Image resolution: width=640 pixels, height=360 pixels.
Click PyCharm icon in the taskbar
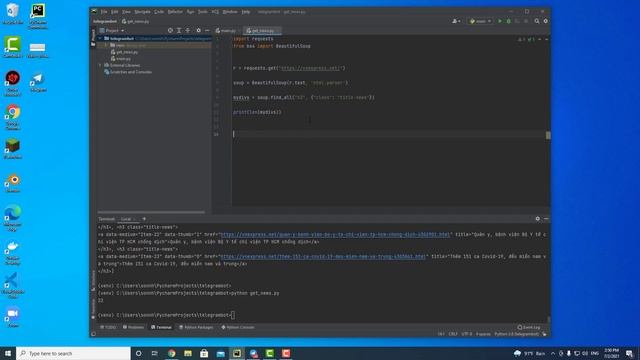point(237,353)
